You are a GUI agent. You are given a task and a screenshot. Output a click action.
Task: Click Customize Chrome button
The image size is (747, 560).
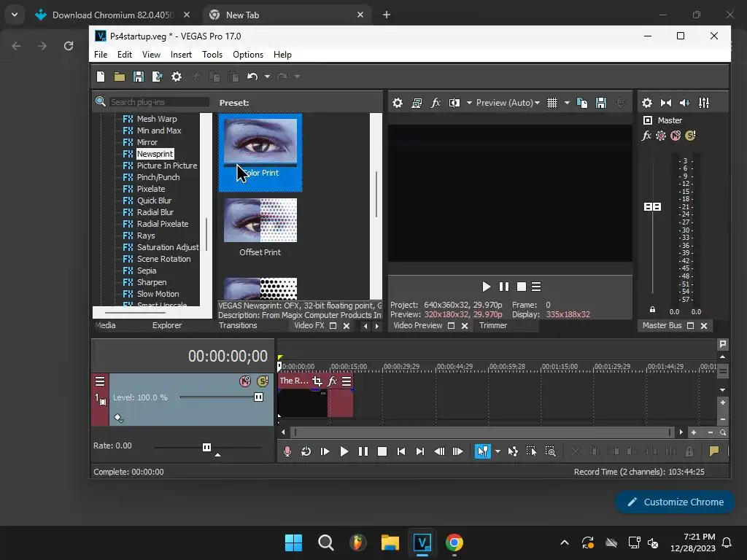[x=675, y=502]
